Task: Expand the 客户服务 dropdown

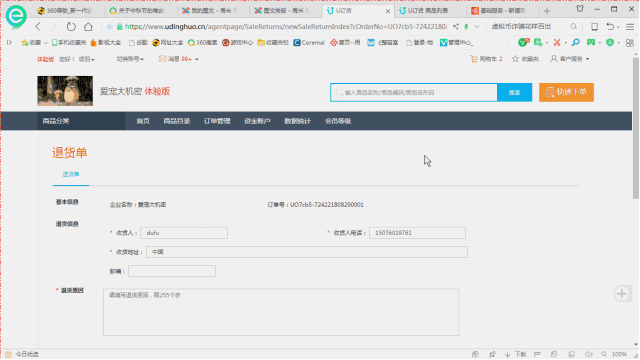Action: pyautogui.click(x=570, y=59)
